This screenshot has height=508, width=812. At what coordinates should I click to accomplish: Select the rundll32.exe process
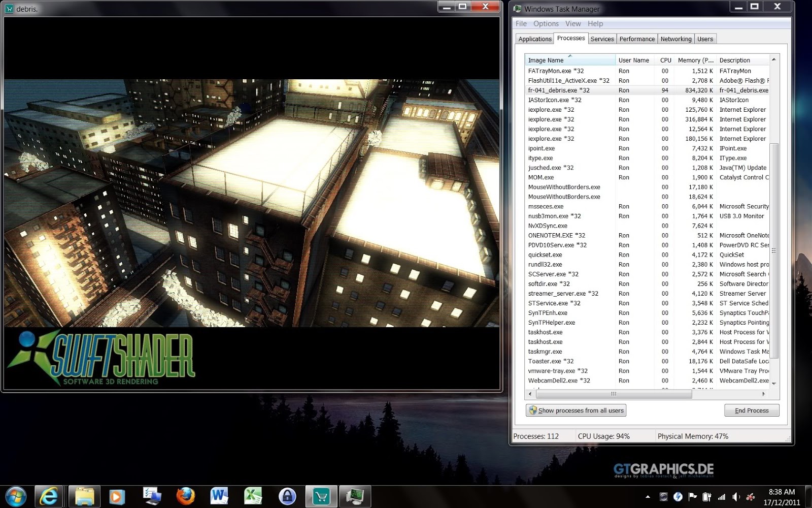(x=648, y=265)
